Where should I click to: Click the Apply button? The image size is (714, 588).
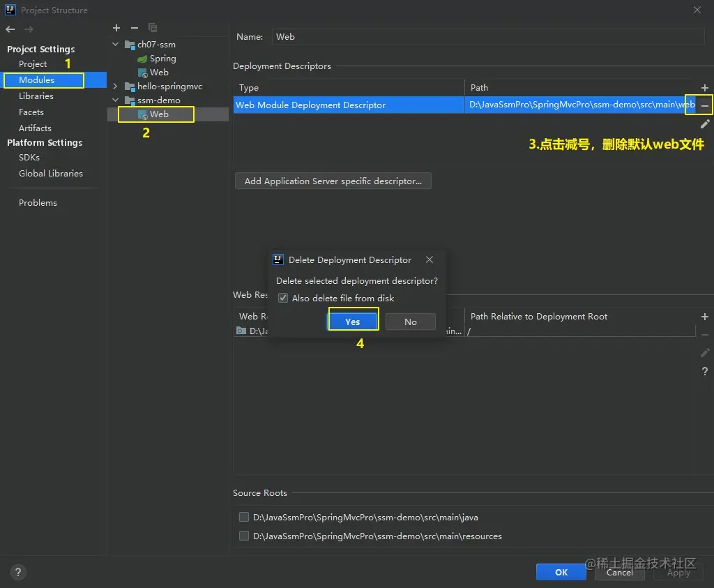click(x=678, y=572)
